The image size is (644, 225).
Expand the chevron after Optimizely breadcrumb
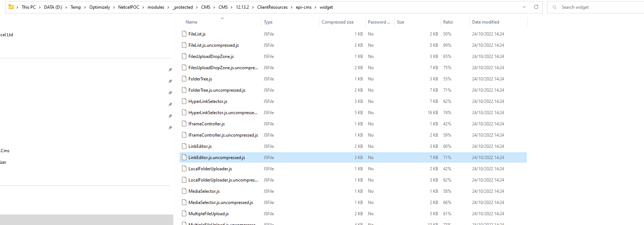114,7
